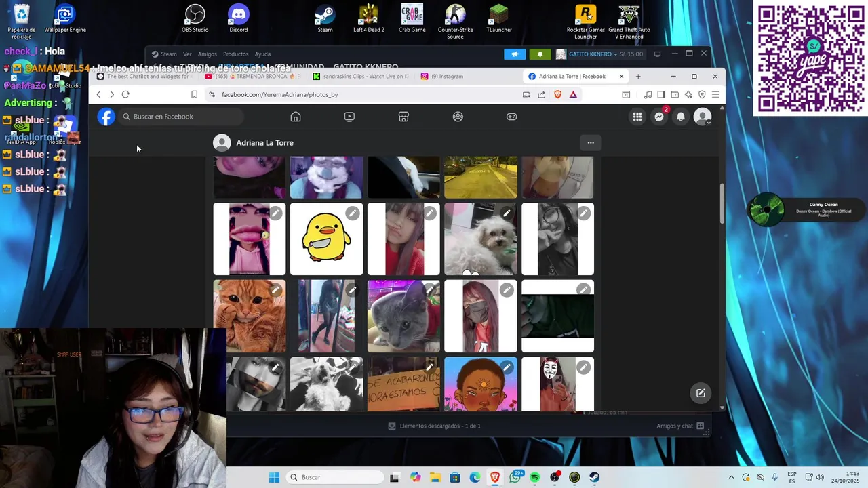Close the Adriana La Torre Facebook tab
Screen dimensions: 868x488
pos(621,77)
